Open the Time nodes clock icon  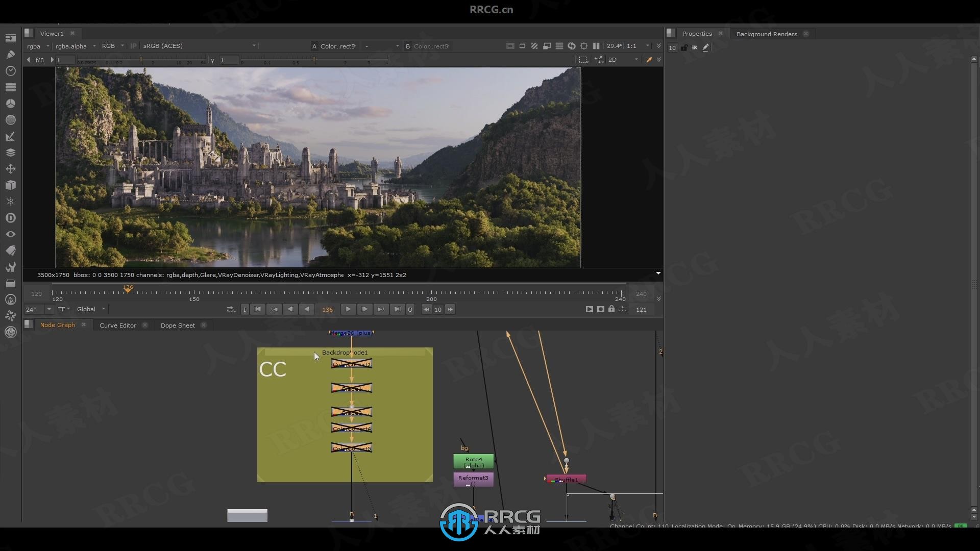point(10,71)
